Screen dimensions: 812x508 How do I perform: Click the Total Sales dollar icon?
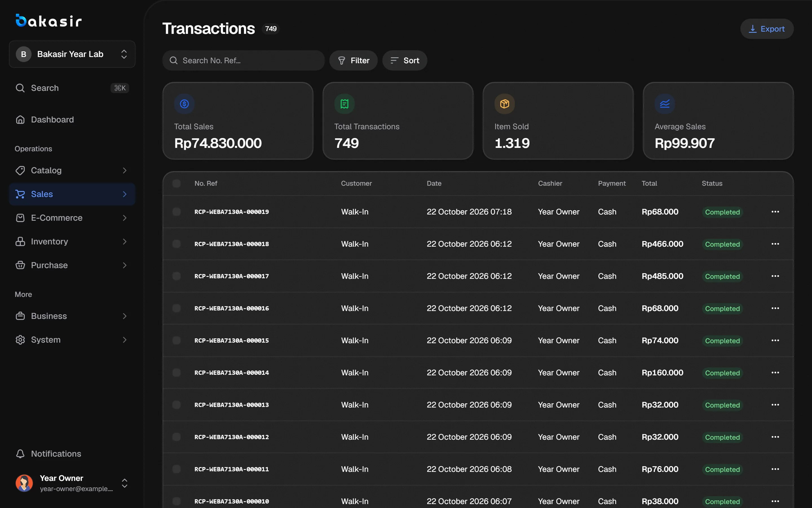tap(184, 104)
